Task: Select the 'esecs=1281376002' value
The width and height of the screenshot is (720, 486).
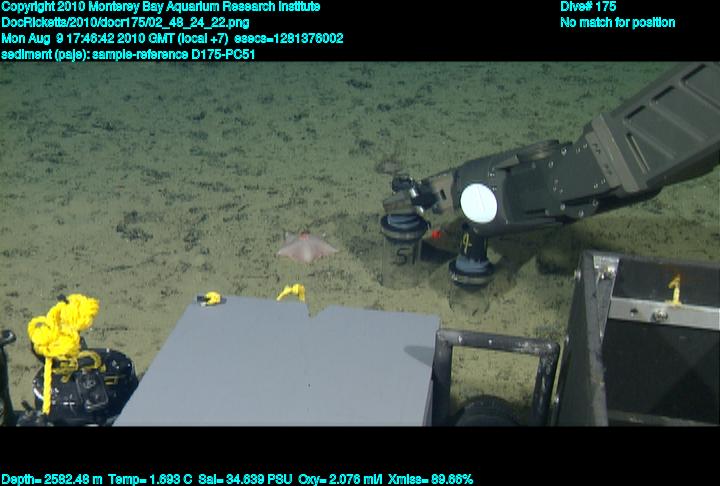Action: point(289,39)
